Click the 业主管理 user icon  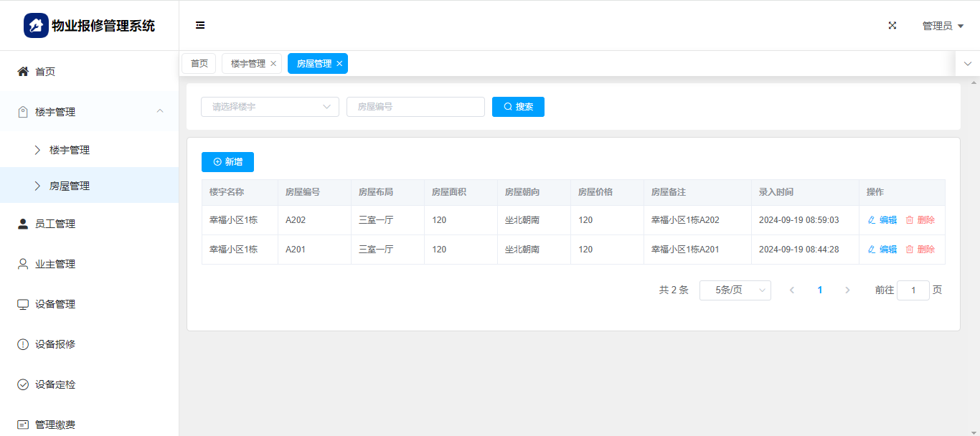(x=23, y=264)
